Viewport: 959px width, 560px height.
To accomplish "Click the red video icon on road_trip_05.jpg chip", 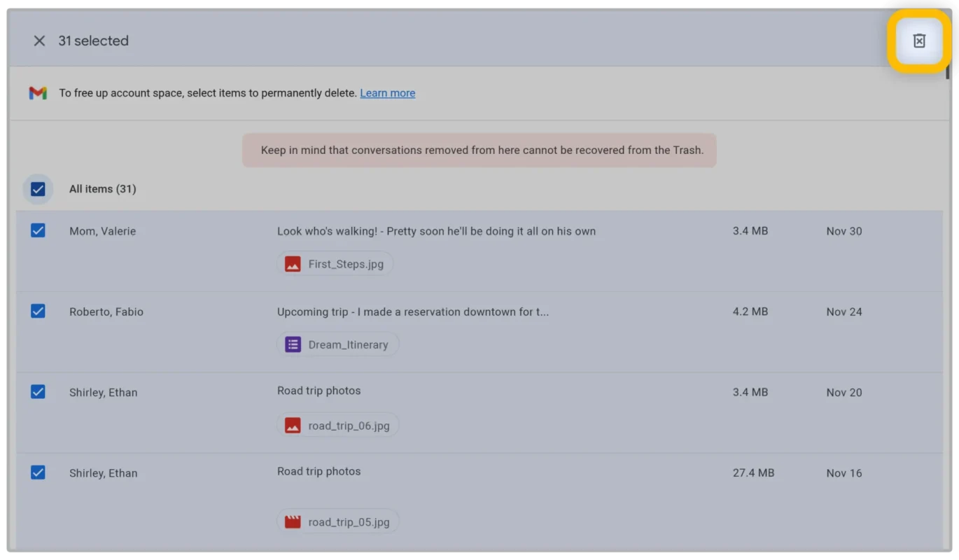I will [292, 520].
